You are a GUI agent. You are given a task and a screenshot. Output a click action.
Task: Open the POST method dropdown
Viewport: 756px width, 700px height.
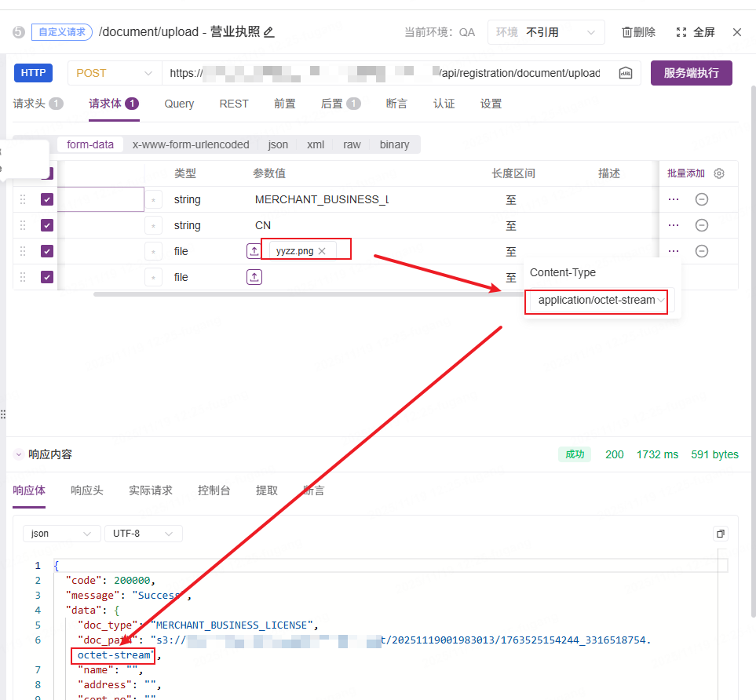(x=115, y=73)
